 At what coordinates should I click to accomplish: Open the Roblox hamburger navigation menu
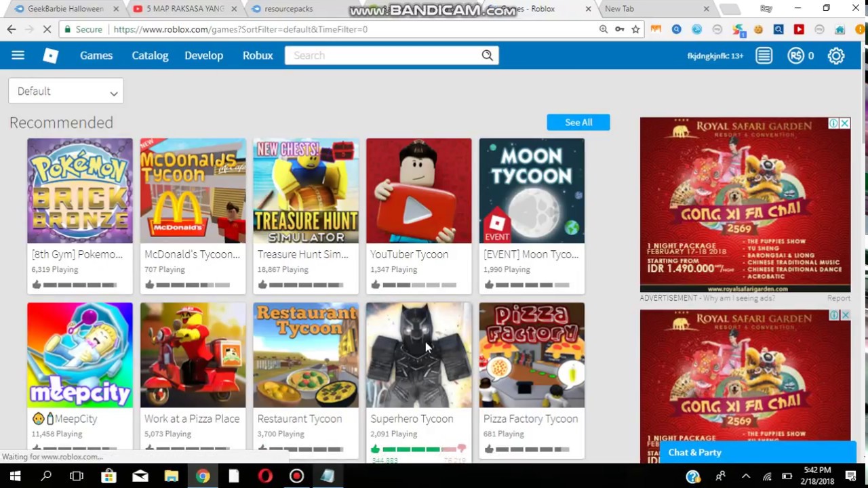pyautogui.click(x=18, y=56)
